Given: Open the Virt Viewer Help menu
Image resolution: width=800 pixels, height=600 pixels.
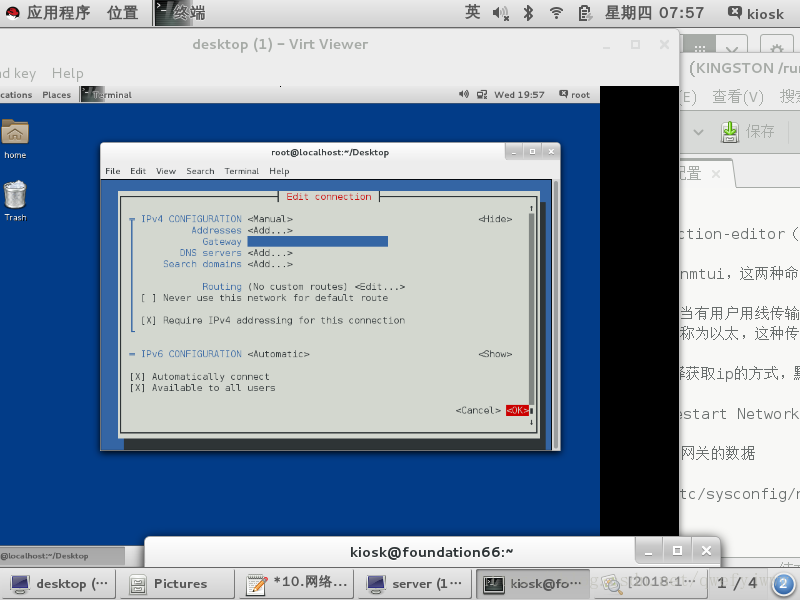Looking at the screenshot, I should click(x=67, y=73).
